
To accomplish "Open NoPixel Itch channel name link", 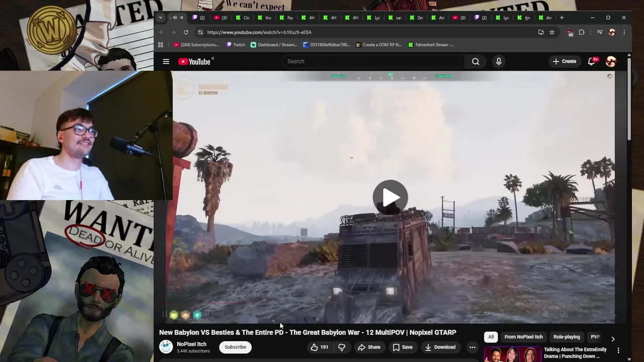I will [x=191, y=344].
